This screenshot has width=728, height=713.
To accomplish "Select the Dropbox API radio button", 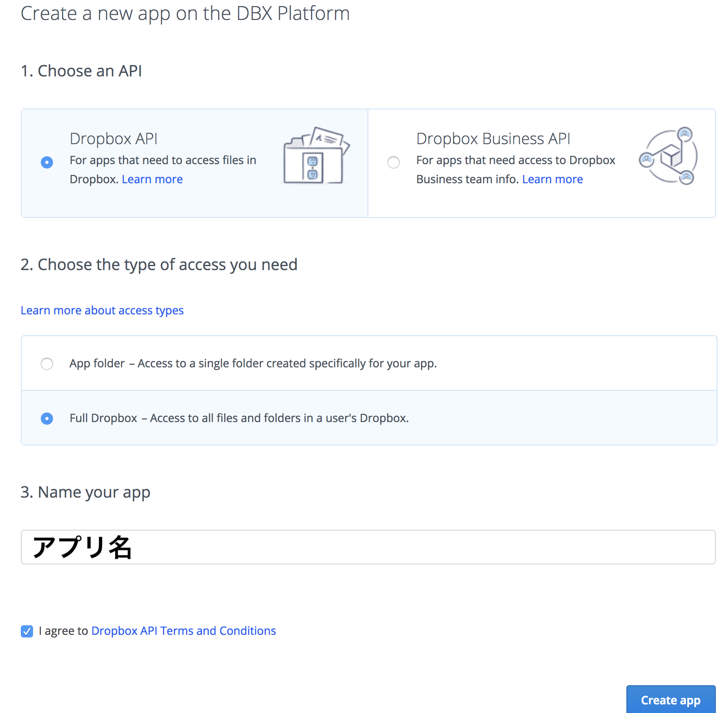I will click(46, 162).
